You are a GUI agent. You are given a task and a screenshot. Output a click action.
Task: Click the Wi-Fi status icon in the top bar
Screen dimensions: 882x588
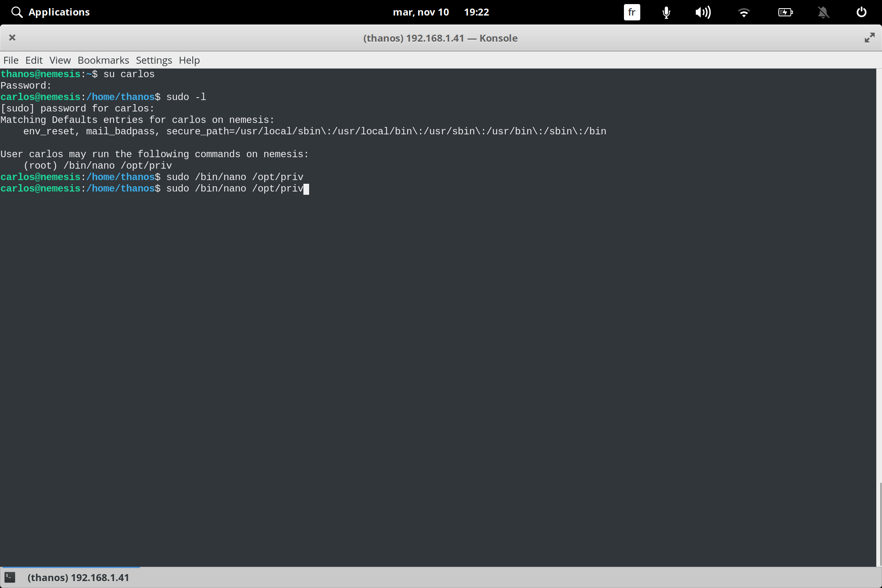pos(744,12)
